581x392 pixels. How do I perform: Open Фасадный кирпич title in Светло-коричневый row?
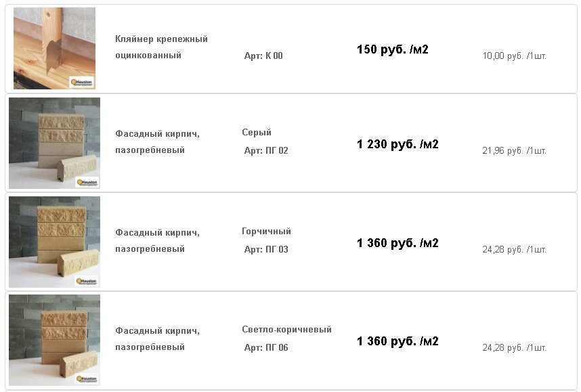pyautogui.click(x=158, y=339)
